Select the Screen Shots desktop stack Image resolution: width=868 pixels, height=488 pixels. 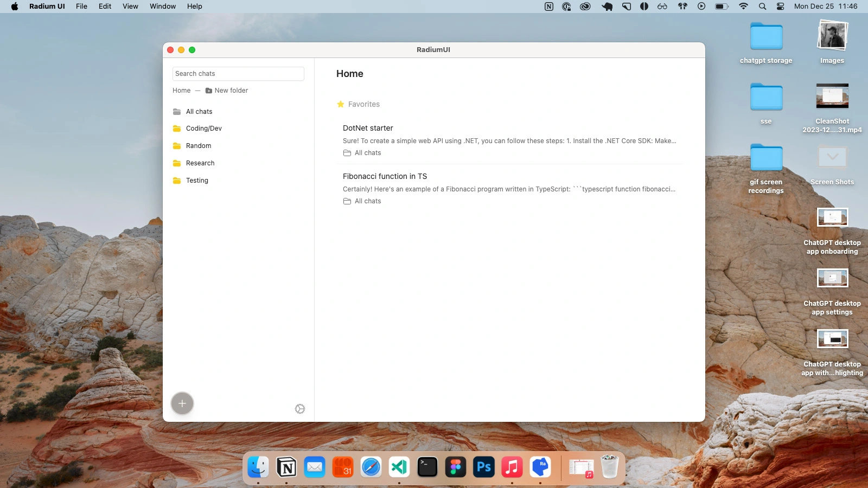pyautogui.click(x=832, y=164)
